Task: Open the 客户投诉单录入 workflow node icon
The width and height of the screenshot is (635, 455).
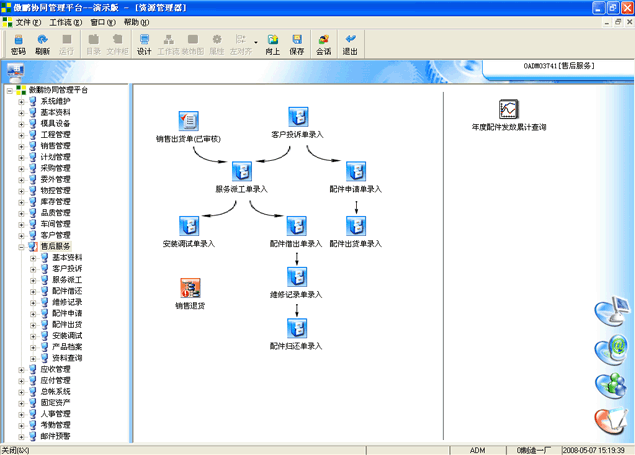Action: (x=298, y=117)
